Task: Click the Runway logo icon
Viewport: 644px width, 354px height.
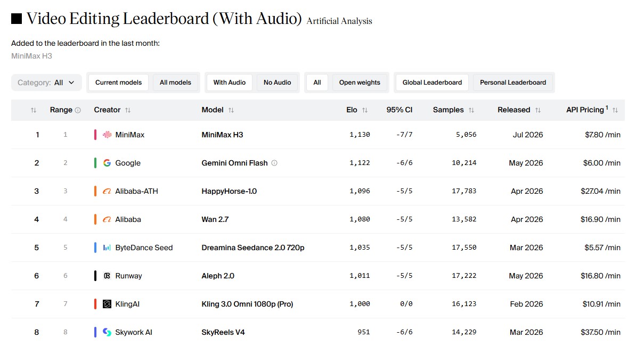Action: pyautogui.click(x=107, y=276)
